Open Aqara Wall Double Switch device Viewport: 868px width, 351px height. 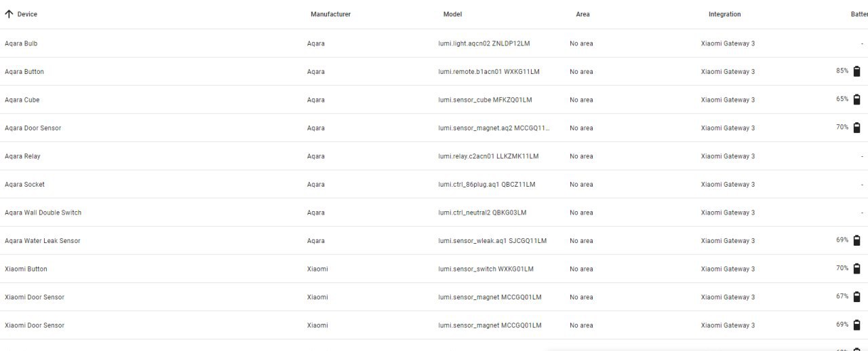[x=434, y=213]
